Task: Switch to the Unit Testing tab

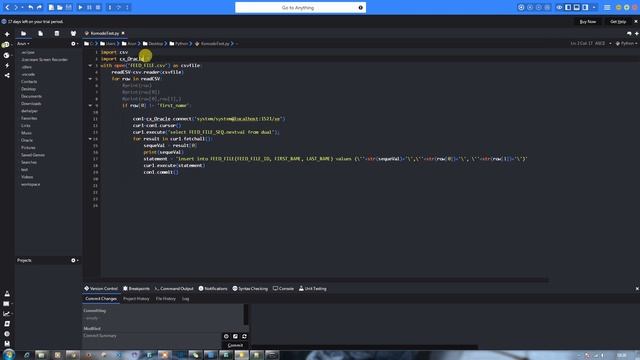Action: pos(313,289)
